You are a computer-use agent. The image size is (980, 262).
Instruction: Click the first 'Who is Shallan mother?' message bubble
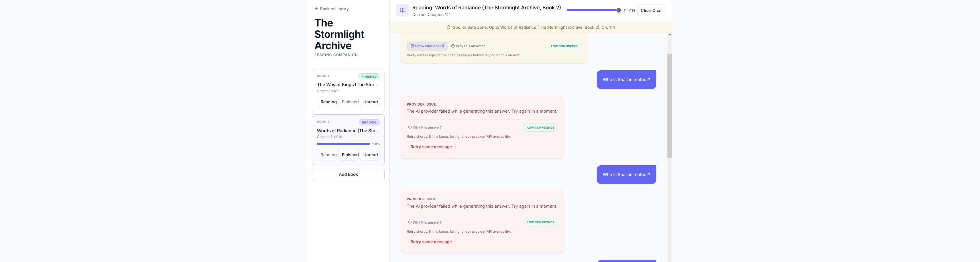(x=626, y=80)
